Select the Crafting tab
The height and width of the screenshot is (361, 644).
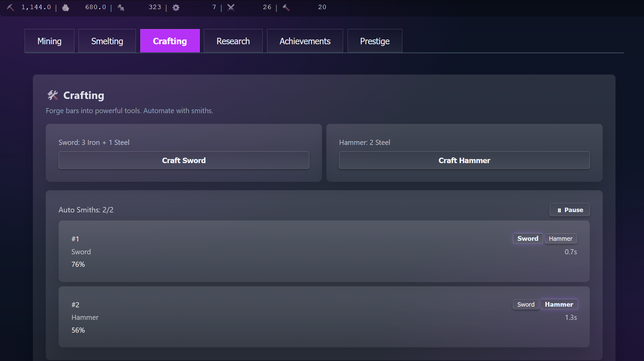(x=170, y=41)
